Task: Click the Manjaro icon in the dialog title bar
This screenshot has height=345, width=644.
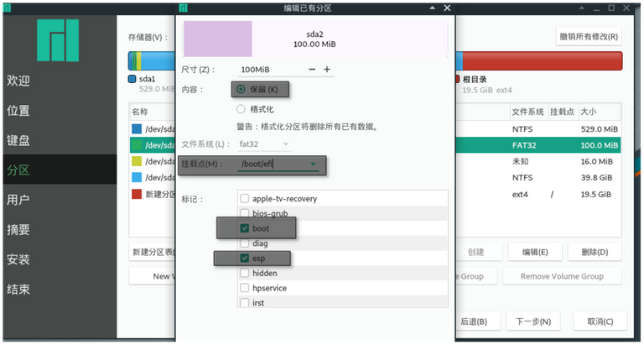Action: tap(184, 7)
